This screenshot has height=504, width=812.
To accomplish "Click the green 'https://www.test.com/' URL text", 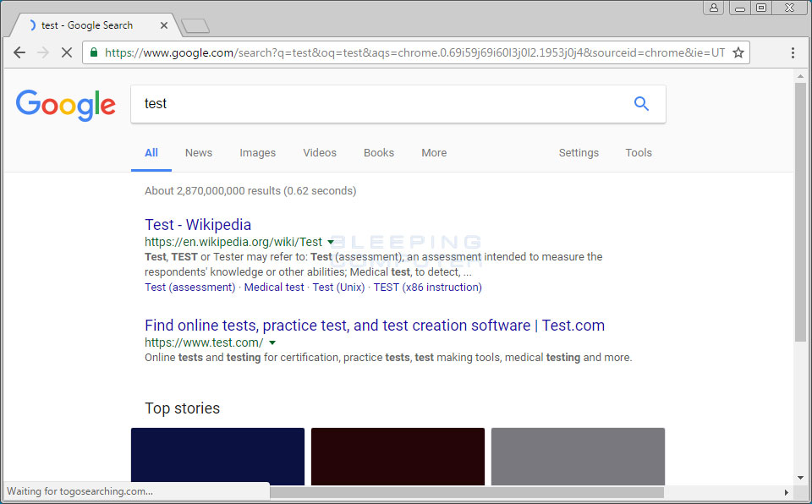I will click(x=204, y=342).
